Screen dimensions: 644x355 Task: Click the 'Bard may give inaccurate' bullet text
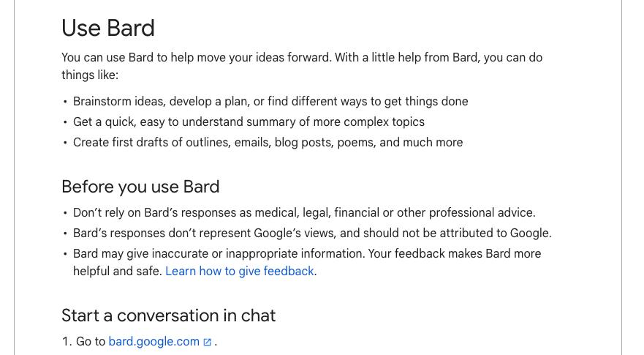click(x=307, y=253)
